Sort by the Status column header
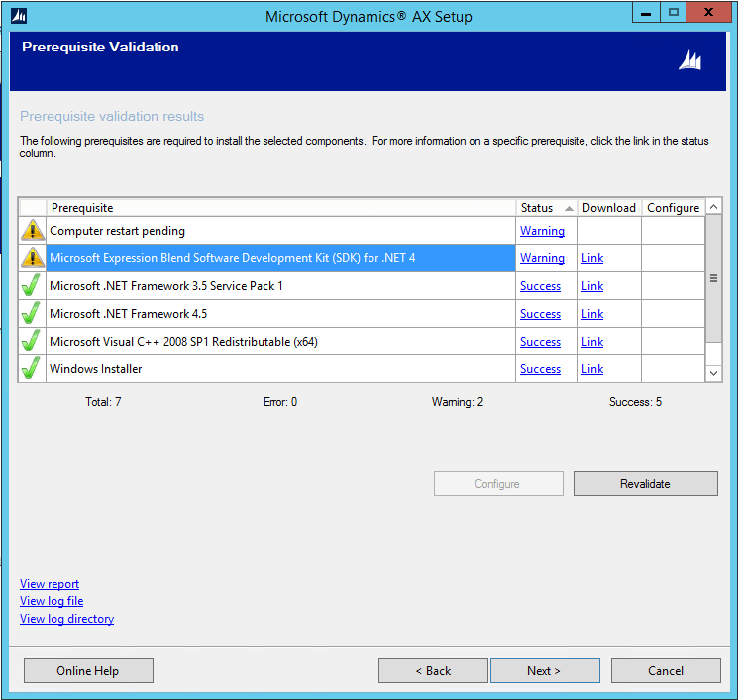 pyautogui.click(x=546, y=208)
